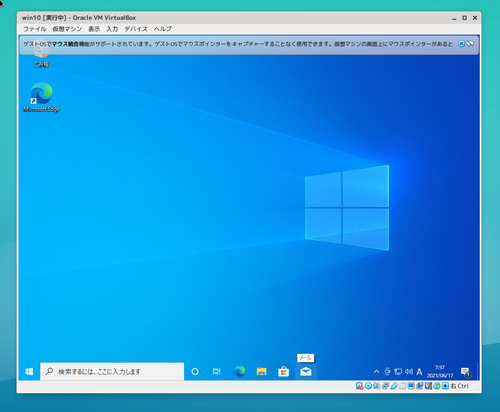Image resolution: width=500 pixels, height=412 pixels.
Task: Click the VirtualBox optical disc status icon
Action: (368, 386)
